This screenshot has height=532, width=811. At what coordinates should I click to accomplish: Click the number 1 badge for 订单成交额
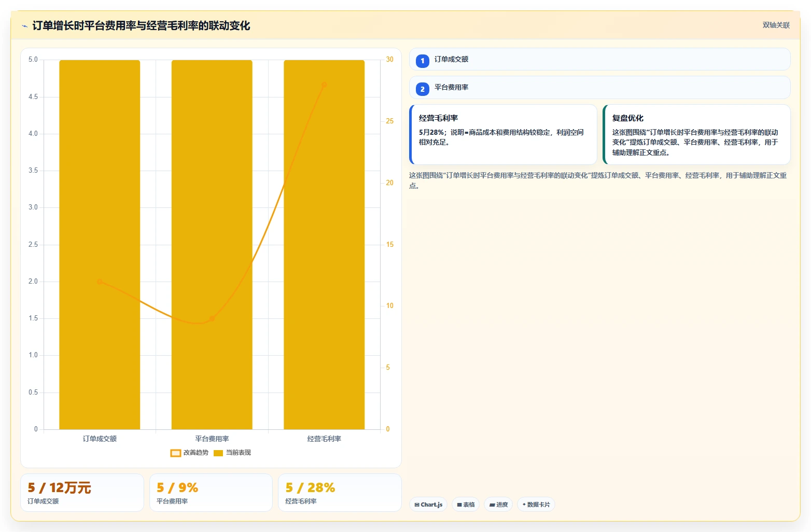422,61
